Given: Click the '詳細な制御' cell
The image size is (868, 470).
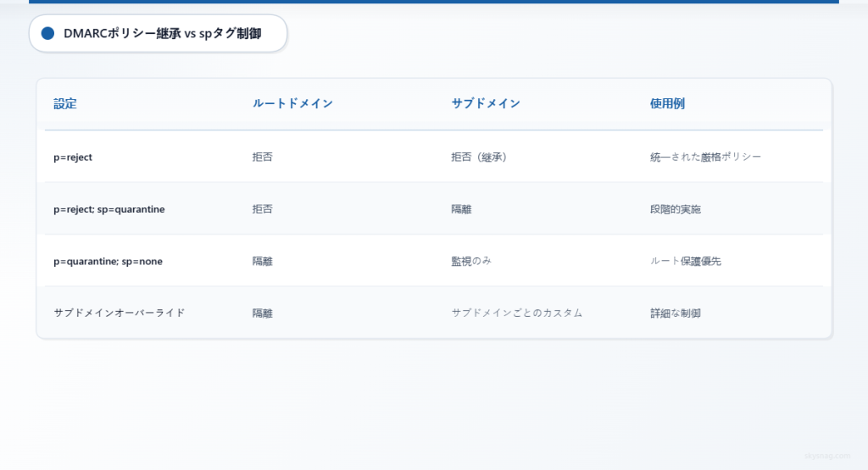Looking at the screenshot, I should 676,313.
